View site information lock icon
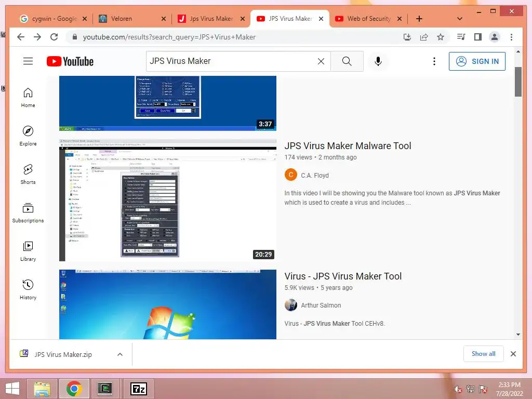Image resolution: width=532 pixels, height=399 pixels. [x=75, y=37]
